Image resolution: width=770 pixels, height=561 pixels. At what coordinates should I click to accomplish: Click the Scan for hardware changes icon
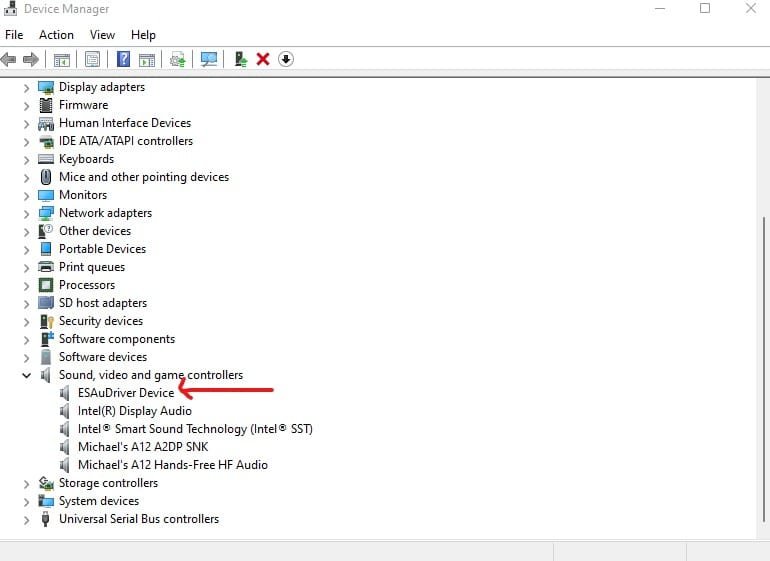coord(209,59)
